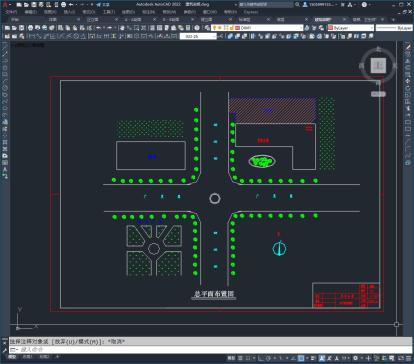Image resolution: width=414 pixels, height=364 pixels.
Task: Click the red color swatch in color control
Action: (x=331, y=28)
